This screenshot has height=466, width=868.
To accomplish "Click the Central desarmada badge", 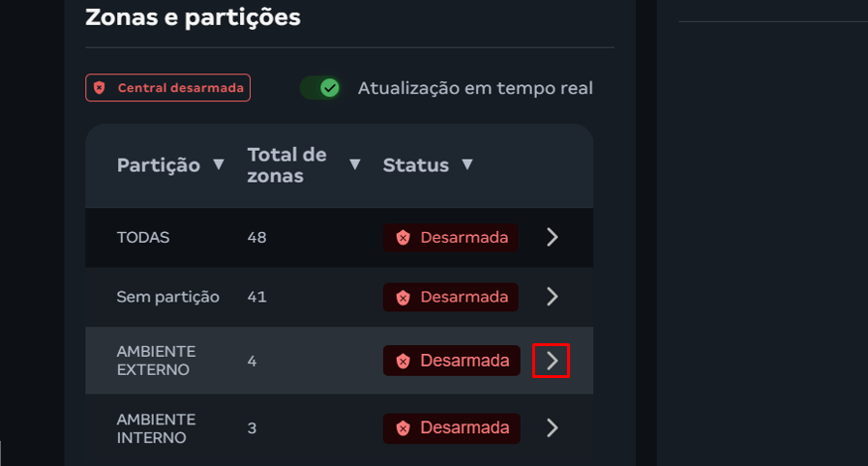I will (x=168, y=88).
